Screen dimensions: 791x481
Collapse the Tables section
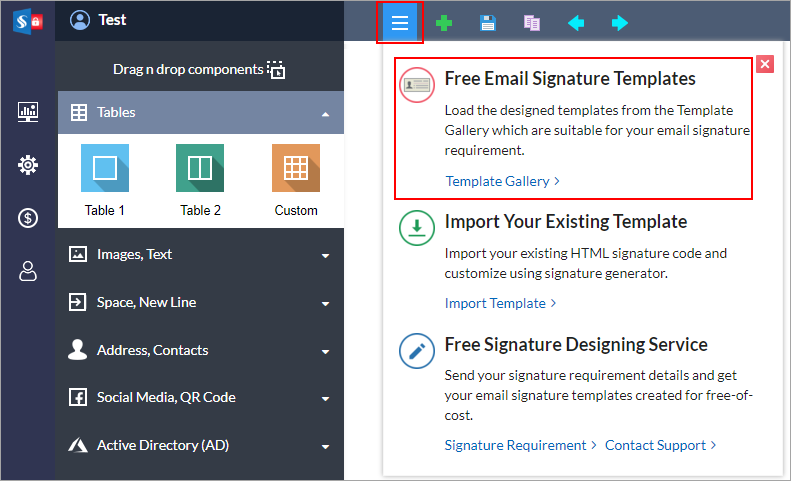click(x=200, y=113)
